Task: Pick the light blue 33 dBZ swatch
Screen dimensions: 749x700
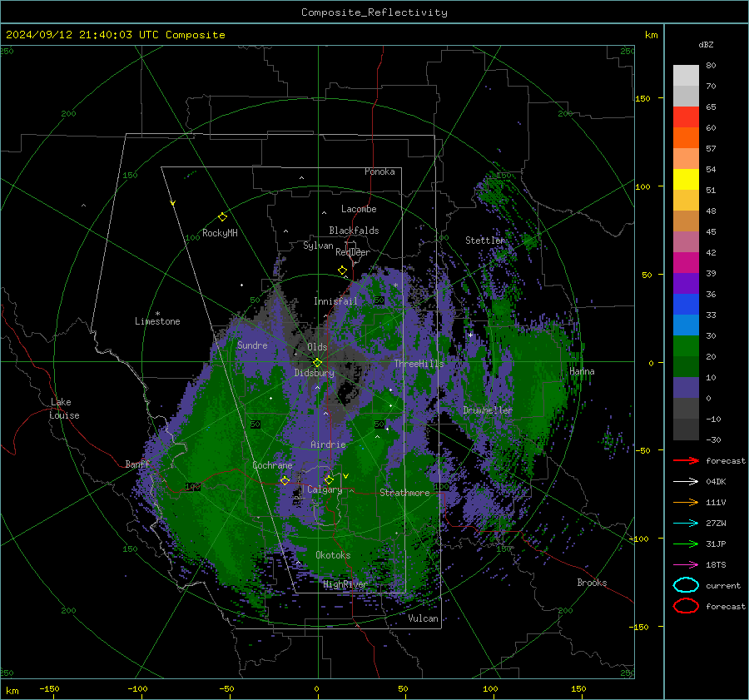Action: coord(686,325)
